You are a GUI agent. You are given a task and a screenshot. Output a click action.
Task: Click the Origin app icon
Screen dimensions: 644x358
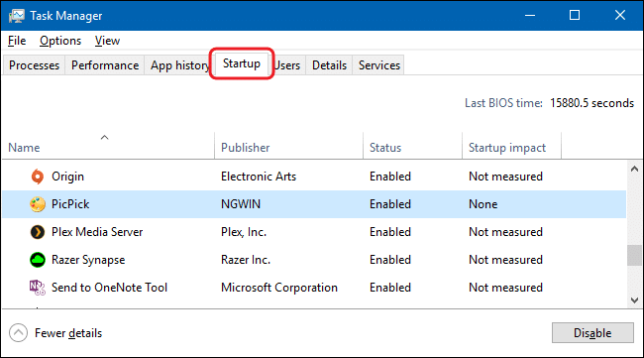tap(38, 177)
